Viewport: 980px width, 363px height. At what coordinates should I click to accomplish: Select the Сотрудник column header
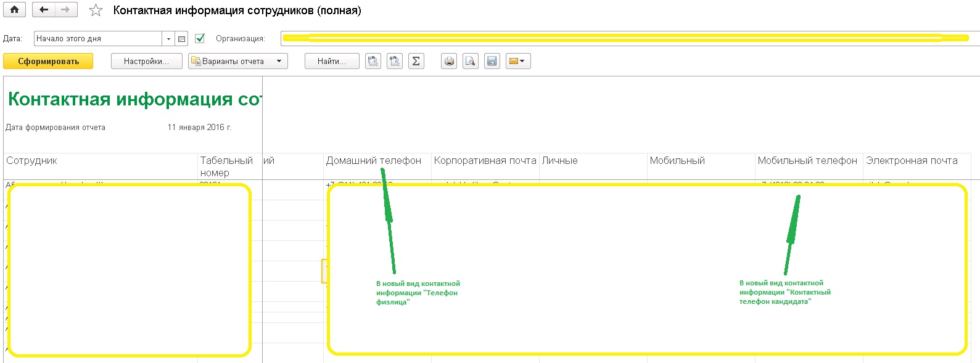(31, 161)
